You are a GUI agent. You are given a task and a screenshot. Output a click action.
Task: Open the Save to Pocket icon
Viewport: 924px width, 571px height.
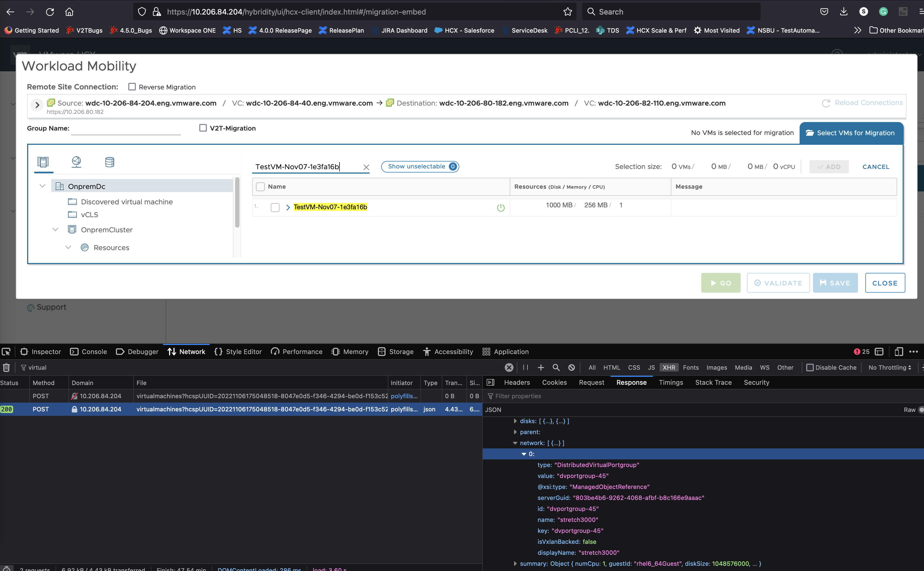pyautogui.click(x=824, y=12)
